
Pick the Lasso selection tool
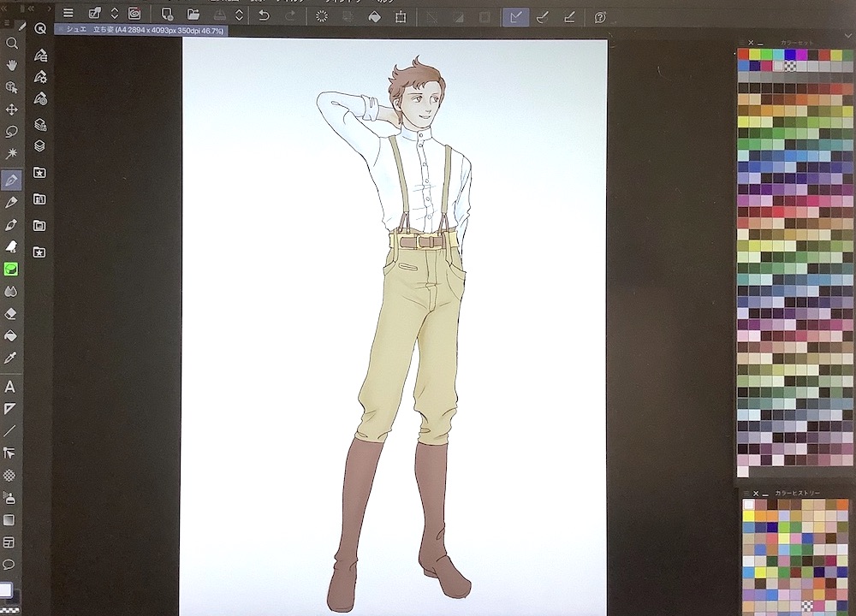11,132
